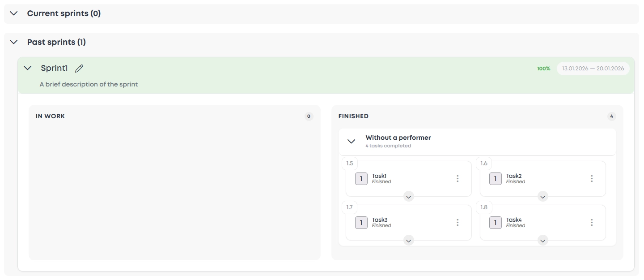Collapse the Sprint1 panel chevron
This screenshot has width=644, height=280.
coord(28,68)
